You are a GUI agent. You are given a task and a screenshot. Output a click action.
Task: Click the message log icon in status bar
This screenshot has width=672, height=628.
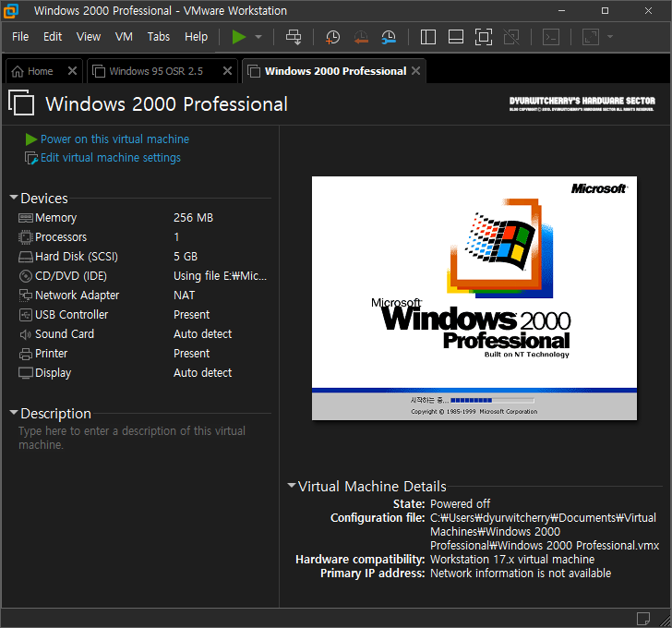point(642,619)
